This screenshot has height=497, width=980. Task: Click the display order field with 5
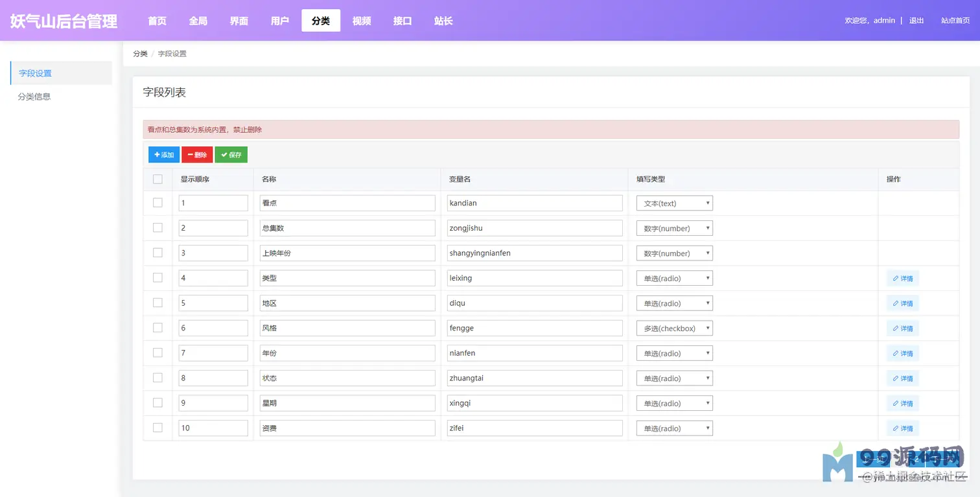(213, 303)
